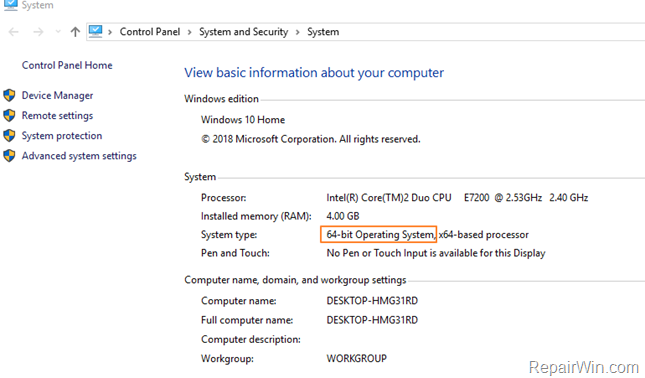
Task: Click the System protection shield icon
Action: pos(9,135)
